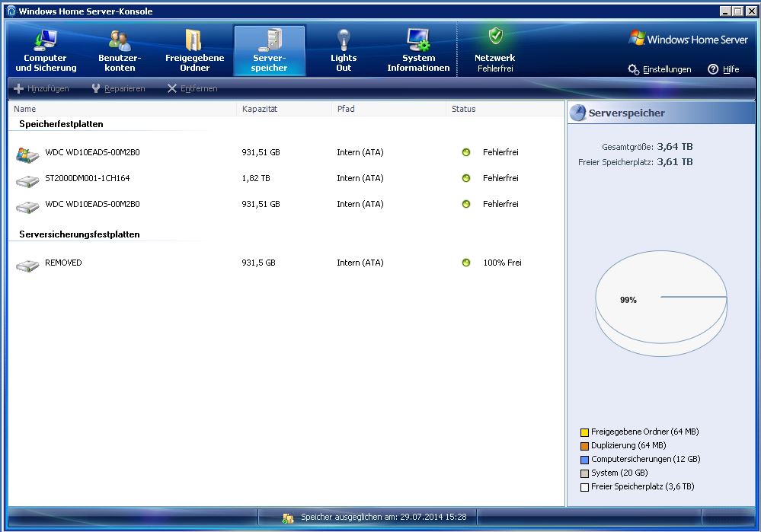Switch to Freigegebene Ordner tab
The height and width of the screenshot is (532, 761).
click(194, 51)
